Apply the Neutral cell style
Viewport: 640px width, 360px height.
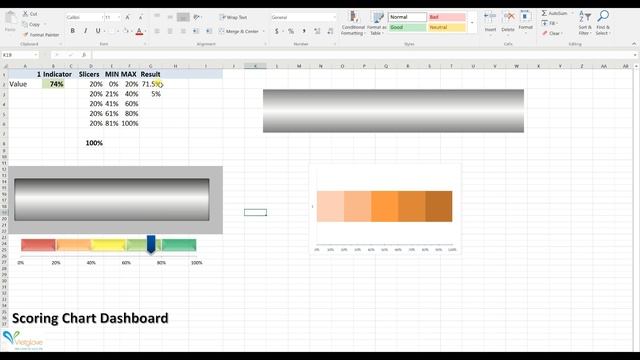(447, 27)
